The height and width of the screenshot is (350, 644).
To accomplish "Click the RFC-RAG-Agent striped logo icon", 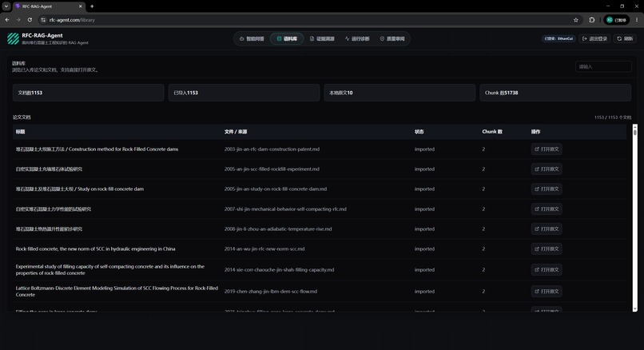I will click(13, 38).
